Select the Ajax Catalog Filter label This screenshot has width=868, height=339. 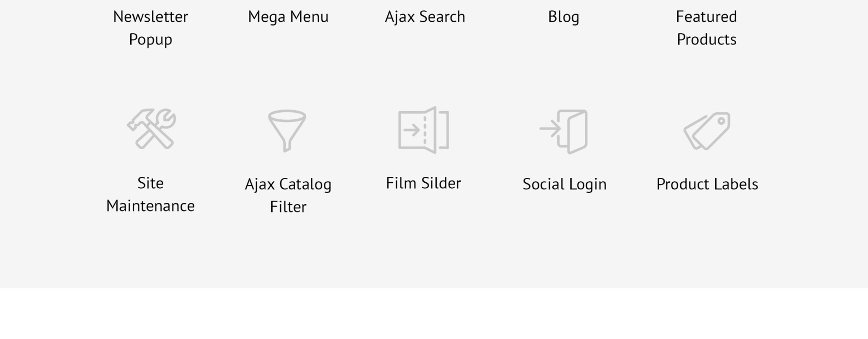(288, 195)
